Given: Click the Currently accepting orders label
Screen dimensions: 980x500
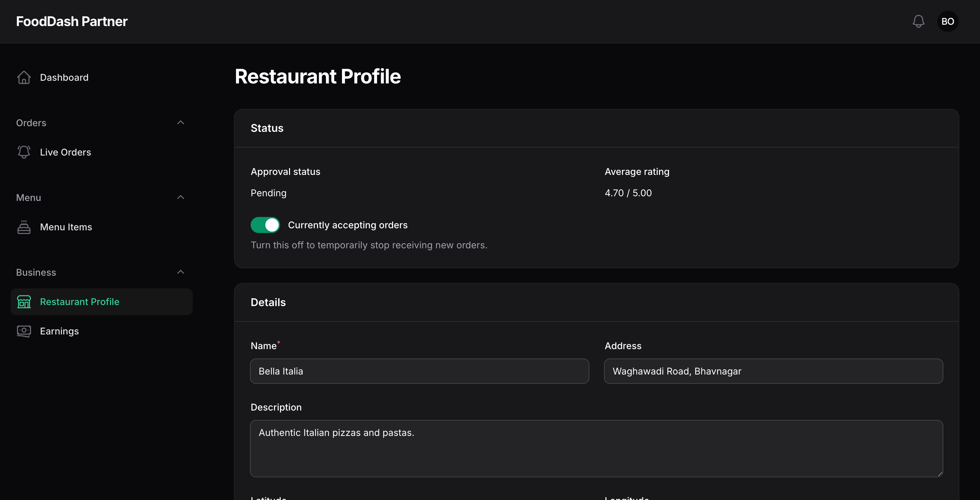Looking at the screenshot, I should click(348, 225).
